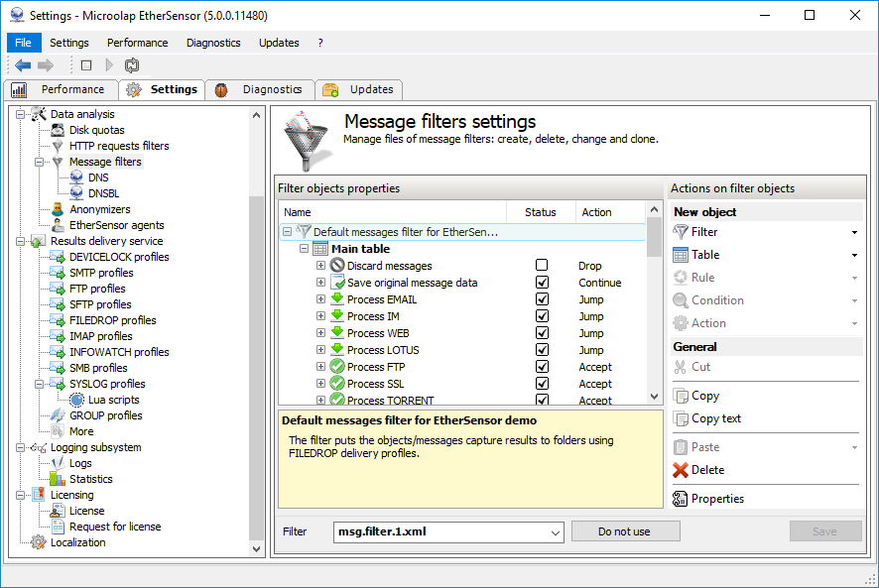Viewport: 879px width, 588px height.
Task: Enable the Discard messages status checkbox
Action: (542, 265)
